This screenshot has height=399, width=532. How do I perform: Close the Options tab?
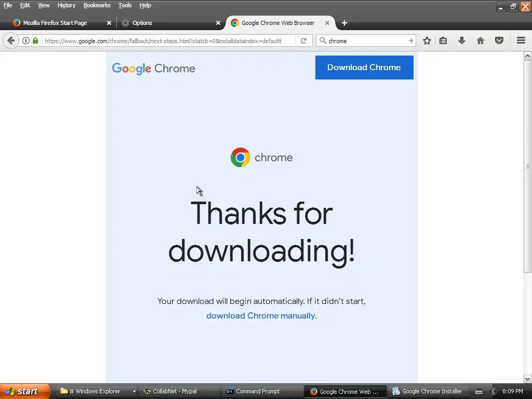[218, 23]
